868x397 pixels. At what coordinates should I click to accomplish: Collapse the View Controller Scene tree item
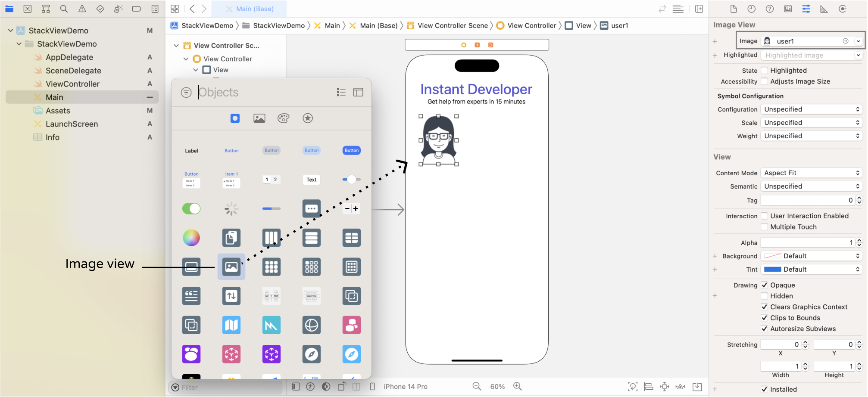point(176,45)
